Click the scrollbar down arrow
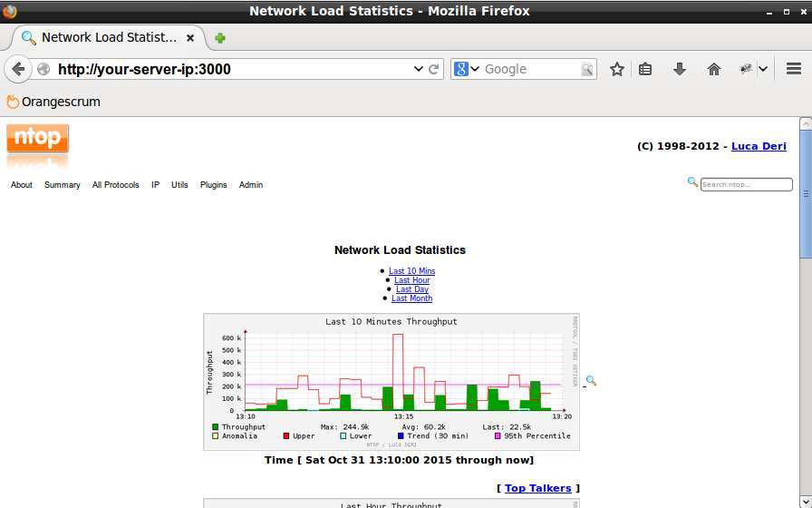812x508 pixels. [806, 502]
